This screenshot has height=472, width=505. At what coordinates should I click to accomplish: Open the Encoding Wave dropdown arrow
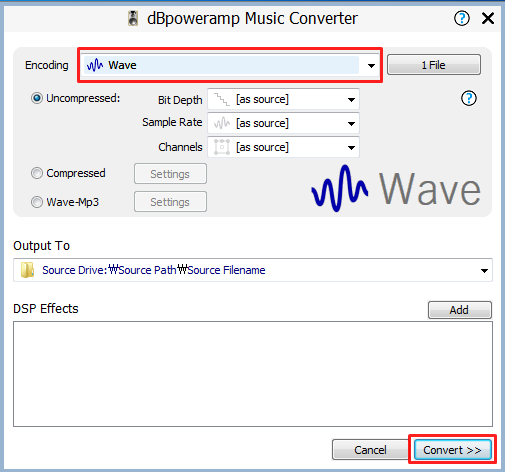point(371,66)
